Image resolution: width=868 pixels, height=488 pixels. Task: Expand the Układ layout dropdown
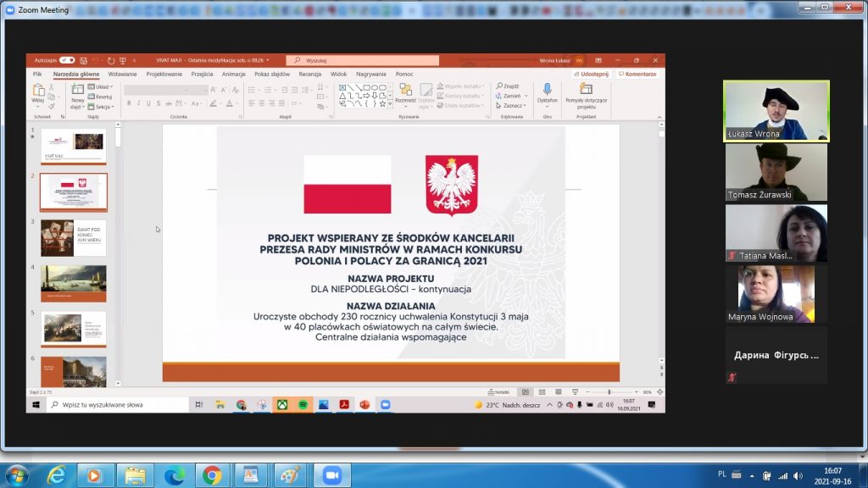(102, 86)
